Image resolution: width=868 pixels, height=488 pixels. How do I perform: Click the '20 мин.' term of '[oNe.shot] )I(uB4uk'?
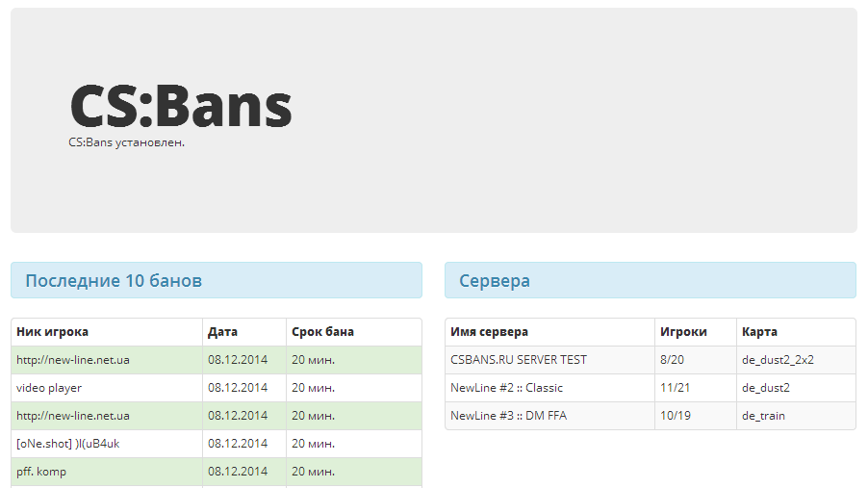(x=314, y=444)
